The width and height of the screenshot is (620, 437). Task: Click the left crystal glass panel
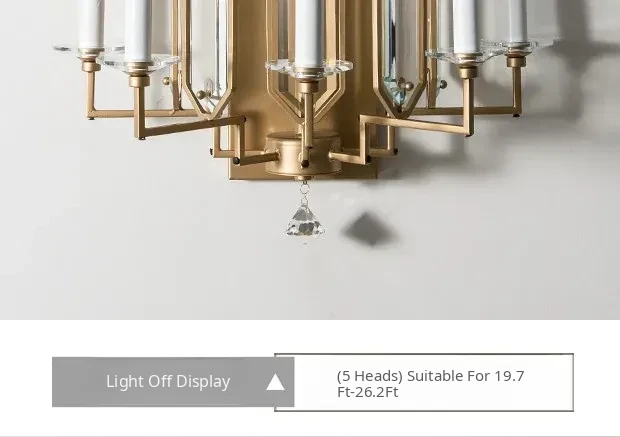(x=209, y=49)
